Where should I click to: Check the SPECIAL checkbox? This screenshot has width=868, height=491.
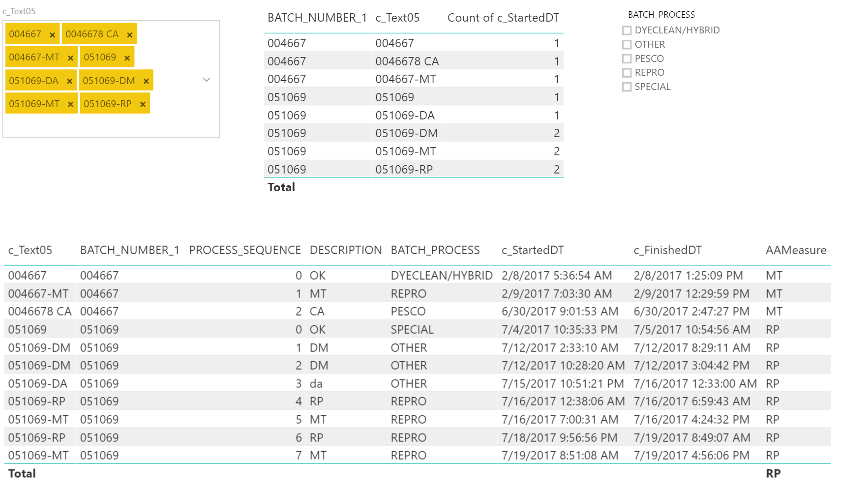(x=627, y=87)
